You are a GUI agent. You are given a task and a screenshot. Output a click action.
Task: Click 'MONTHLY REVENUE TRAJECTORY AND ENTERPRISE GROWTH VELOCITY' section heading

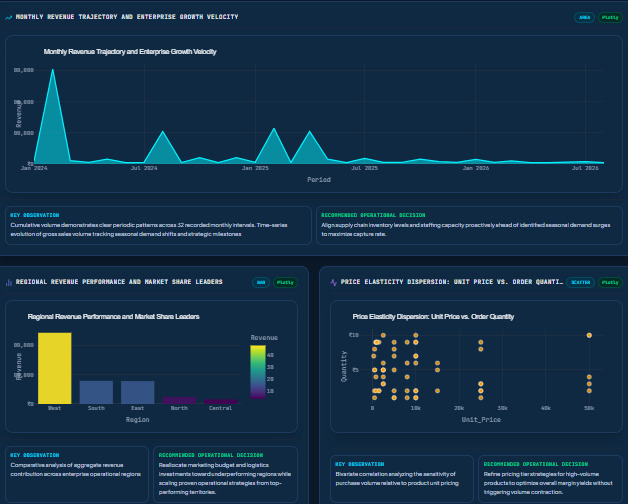(127, 17)
